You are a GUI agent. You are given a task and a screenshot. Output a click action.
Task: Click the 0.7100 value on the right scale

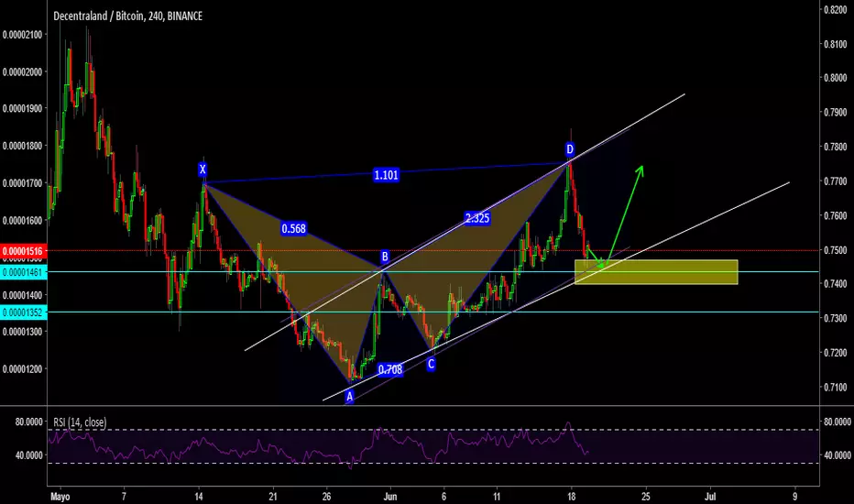836,388
